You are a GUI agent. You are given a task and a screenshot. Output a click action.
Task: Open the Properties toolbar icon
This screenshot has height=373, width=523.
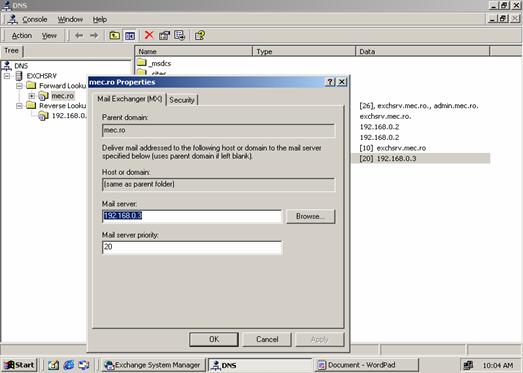164,35
